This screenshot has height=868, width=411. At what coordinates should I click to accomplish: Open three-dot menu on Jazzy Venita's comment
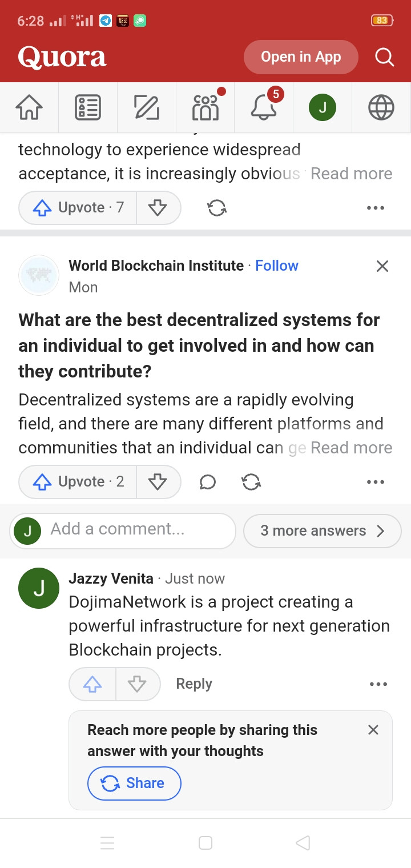pos(378,684)
